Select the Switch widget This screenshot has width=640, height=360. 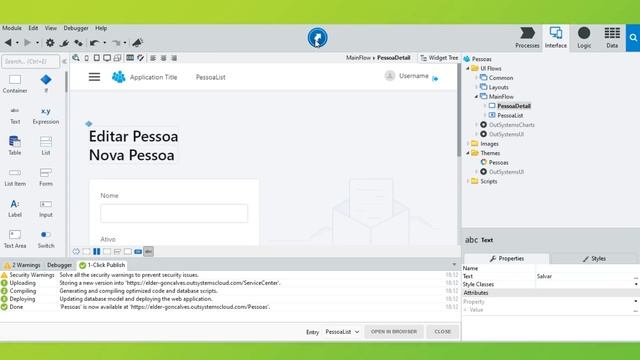(46, 239)
